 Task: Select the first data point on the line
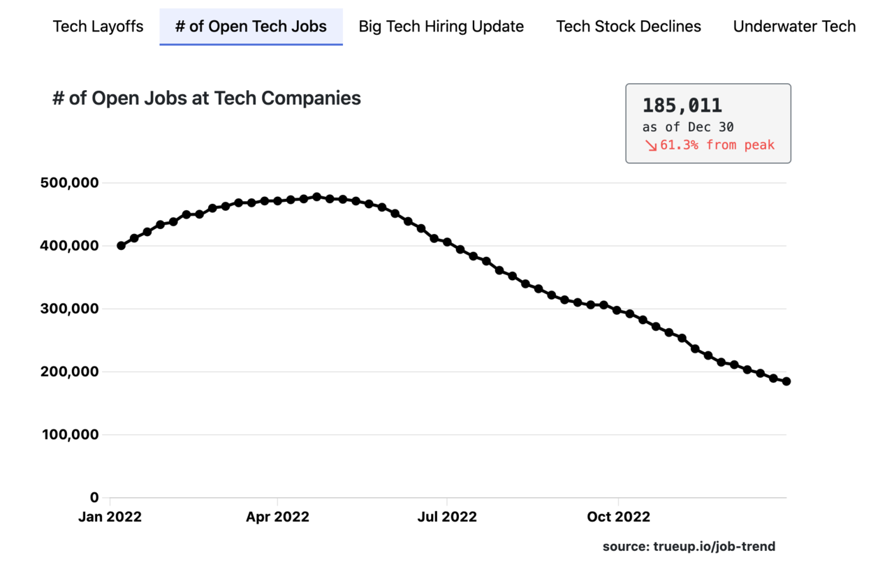[x=121, y=246]
